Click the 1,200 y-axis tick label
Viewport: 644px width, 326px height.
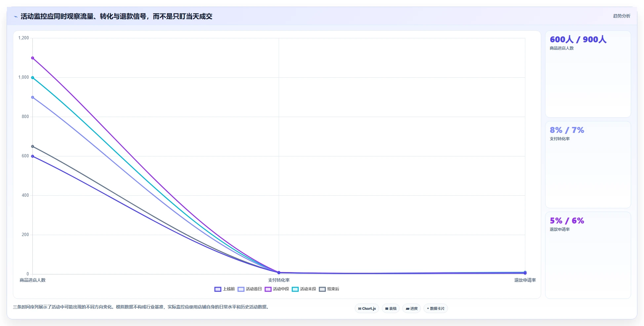point(23,38)
